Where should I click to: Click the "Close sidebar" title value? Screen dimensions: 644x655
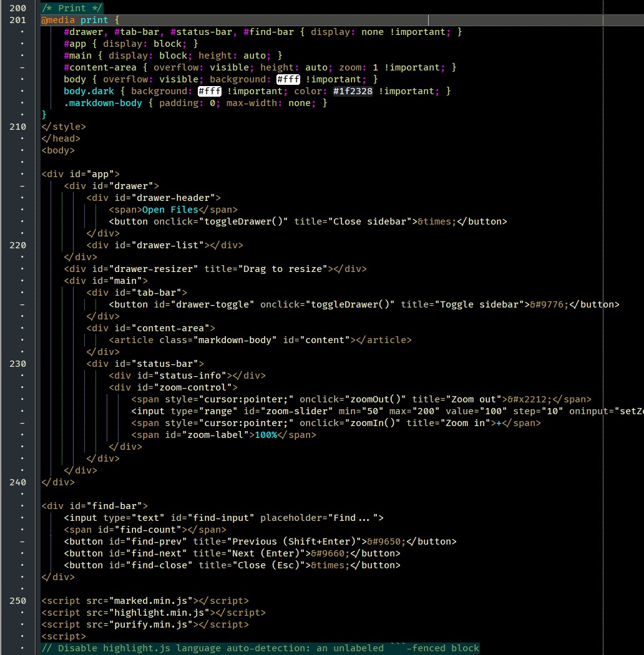(369, 221)
